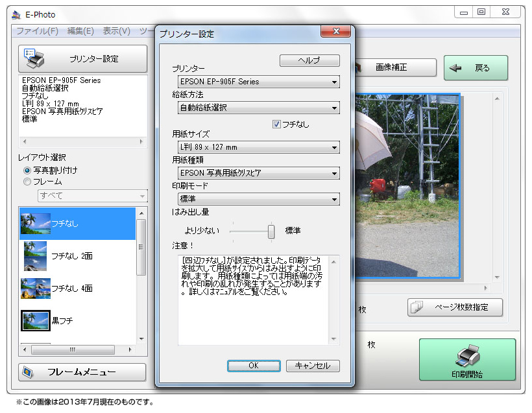Viewport: 532px width, 413px height.
Task: Close the プリンター設定 dialog with red X
Action: [x=335, y=31]
